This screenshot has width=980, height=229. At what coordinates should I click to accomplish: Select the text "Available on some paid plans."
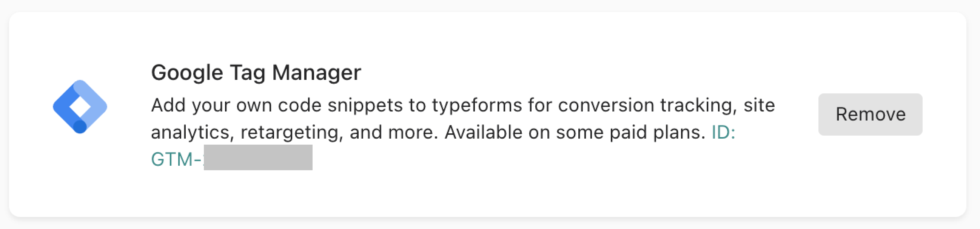coord(575,132)
